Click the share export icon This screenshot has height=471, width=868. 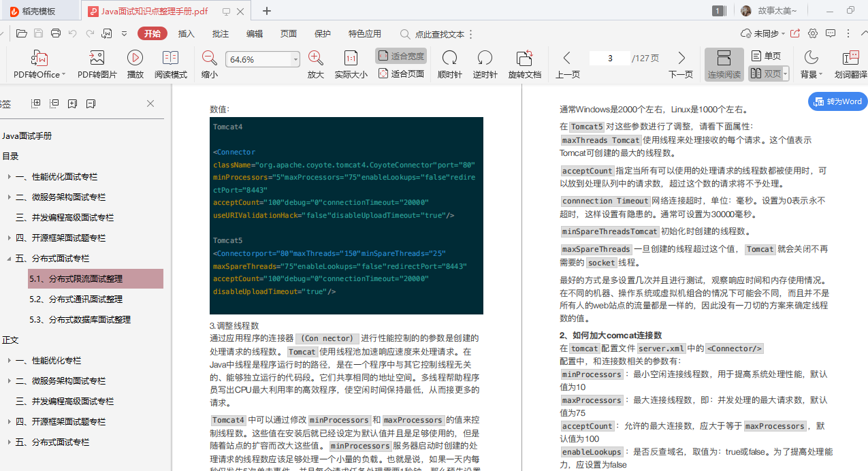(x=794, y=33)
